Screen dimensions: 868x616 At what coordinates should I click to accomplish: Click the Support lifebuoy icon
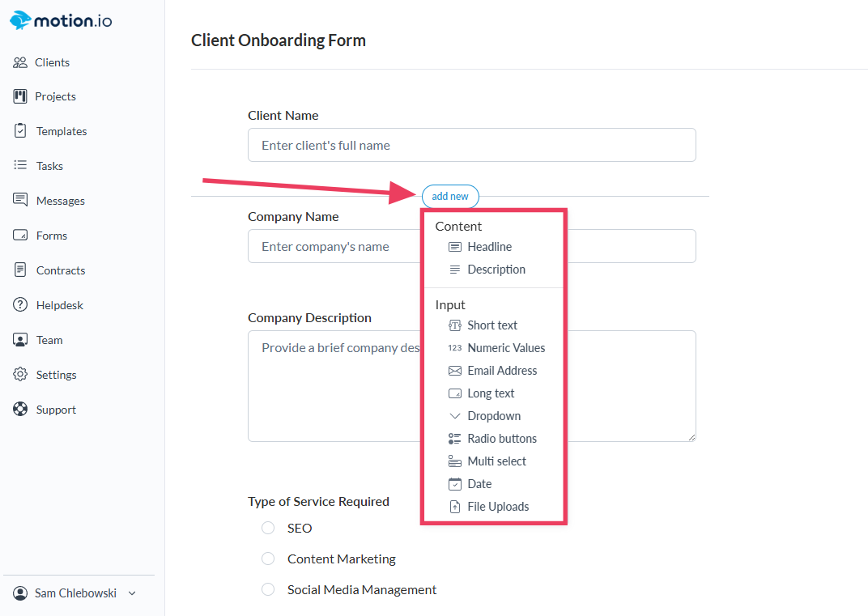[x=20, y=410]
